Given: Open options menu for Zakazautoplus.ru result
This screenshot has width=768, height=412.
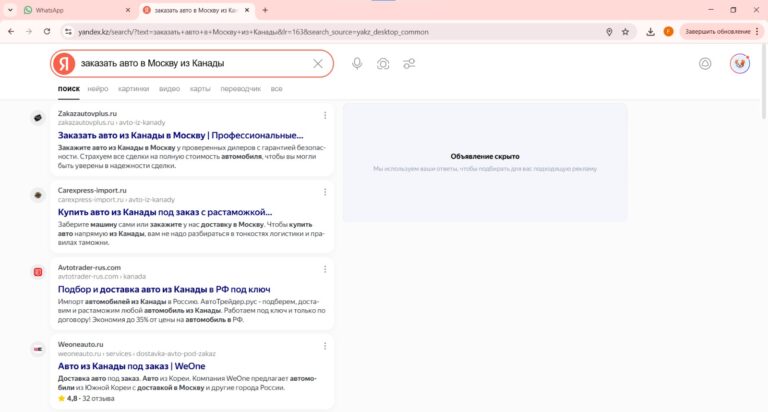Looking at the screenshot, I should [325, 116].
